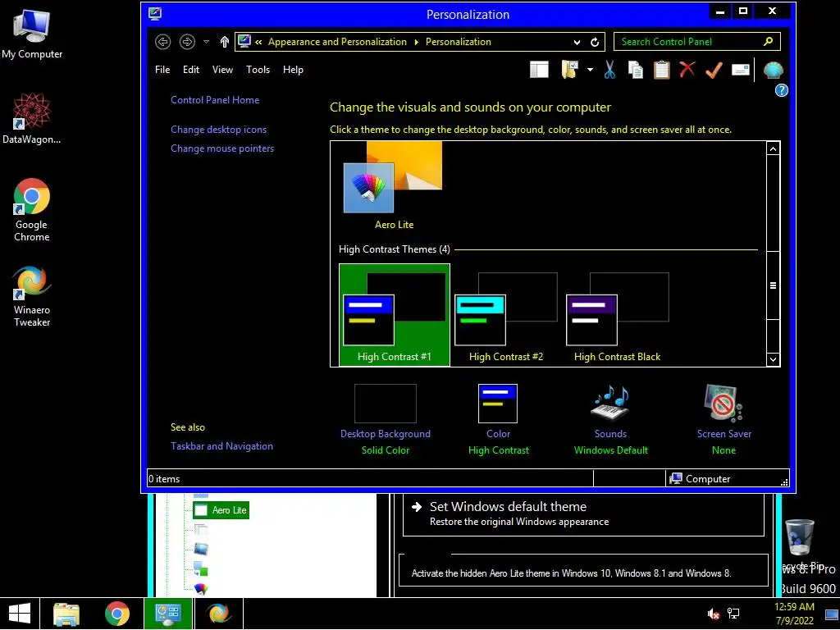Click '0 items' status bar text

[x=164, y=479]
